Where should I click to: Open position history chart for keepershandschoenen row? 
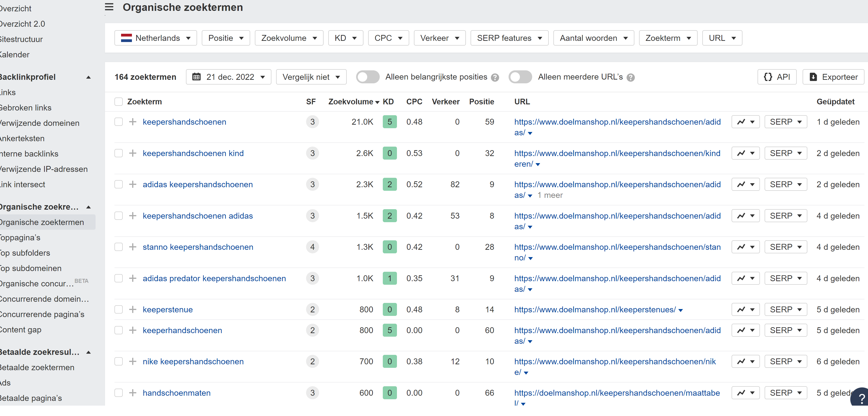tap(745, 122)
